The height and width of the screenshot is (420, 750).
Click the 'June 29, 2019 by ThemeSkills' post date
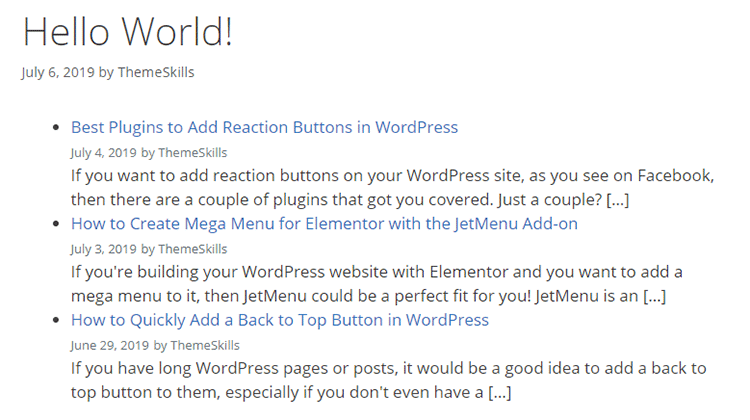(x=155, y=345)
